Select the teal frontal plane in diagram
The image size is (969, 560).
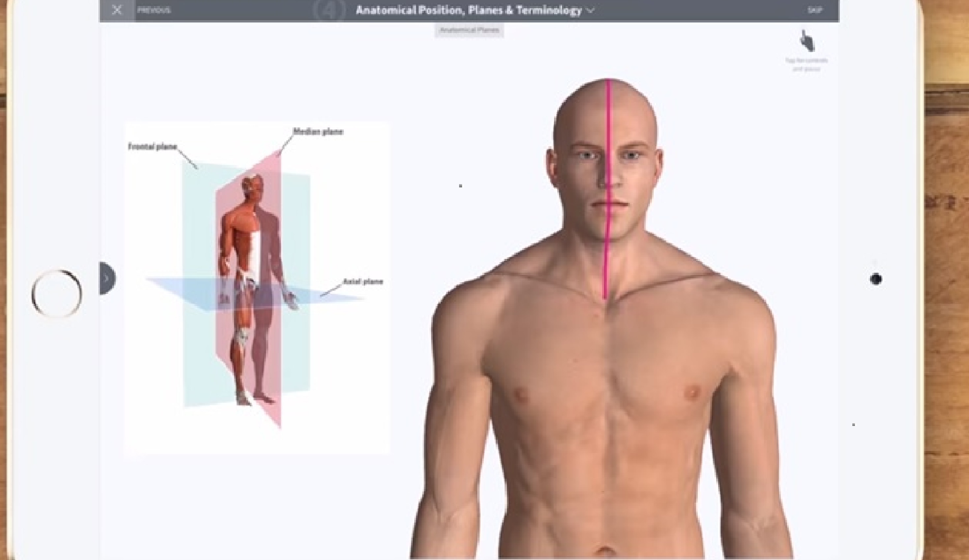click(198, 231)
